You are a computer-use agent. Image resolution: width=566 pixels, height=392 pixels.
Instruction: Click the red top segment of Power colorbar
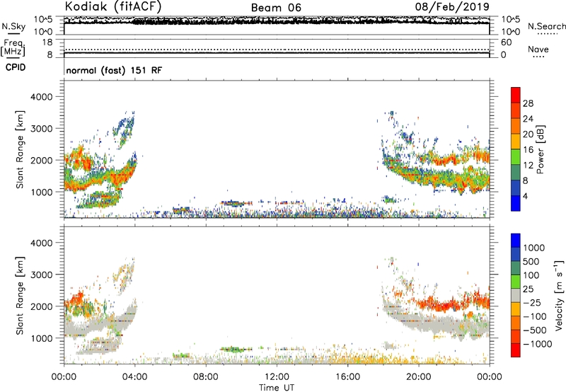(516, 96)
